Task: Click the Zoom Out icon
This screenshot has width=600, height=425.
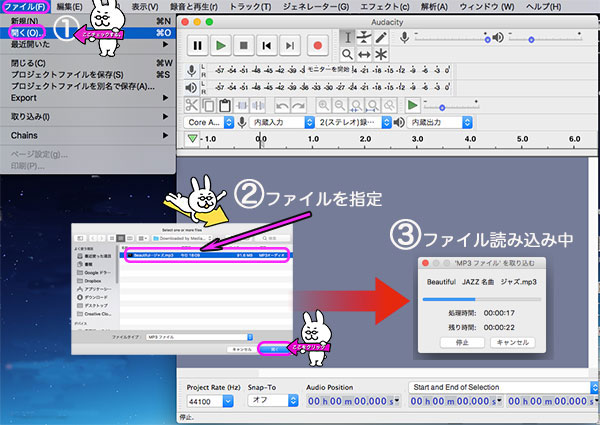Action: (x=340, y=105)
